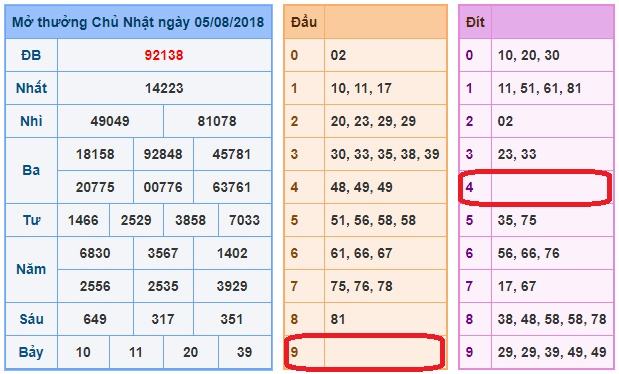Click the Đít cell '17, 67'
The image size is (619, 374).
click(517, 286)
